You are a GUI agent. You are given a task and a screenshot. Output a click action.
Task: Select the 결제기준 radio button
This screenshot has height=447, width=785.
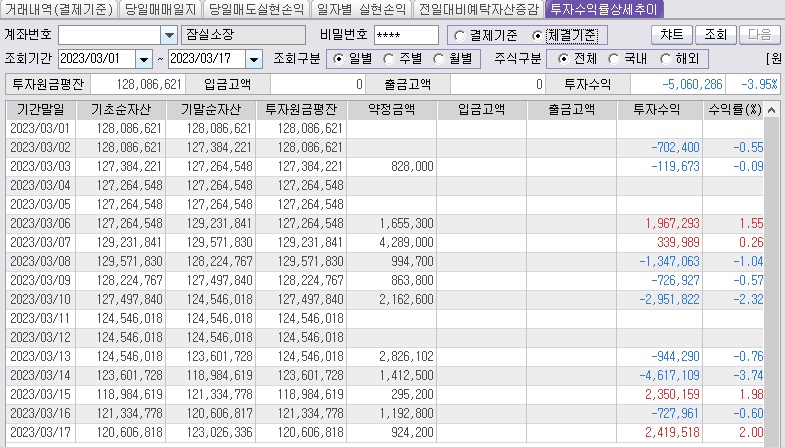click(459, 36)
